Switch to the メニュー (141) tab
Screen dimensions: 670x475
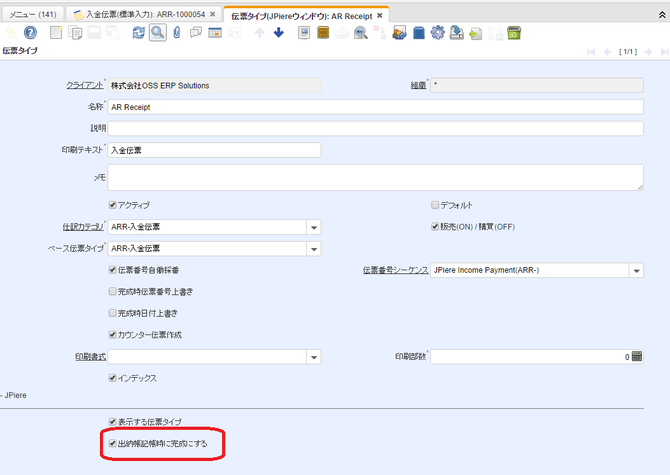pyautogui.click(x=33, y=15)
